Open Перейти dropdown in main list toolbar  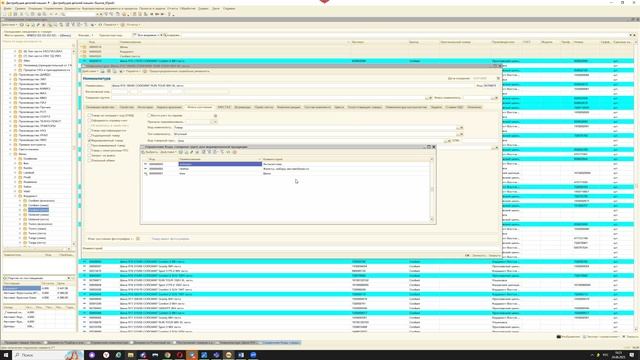[110, 25]
